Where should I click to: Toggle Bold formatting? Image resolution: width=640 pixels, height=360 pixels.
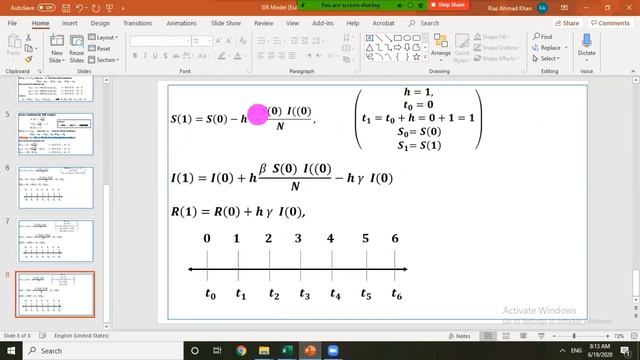point(135,56)
